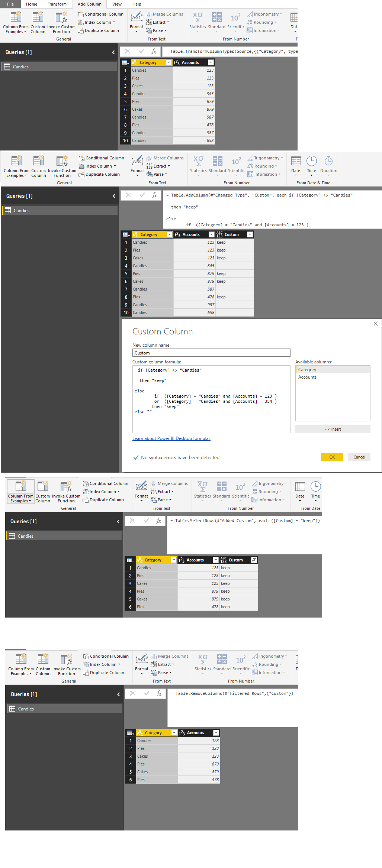Click Column From Examples in Table.TransformColumnTypes ribbon
Screen dimensions: 382x868
point(16,23)
